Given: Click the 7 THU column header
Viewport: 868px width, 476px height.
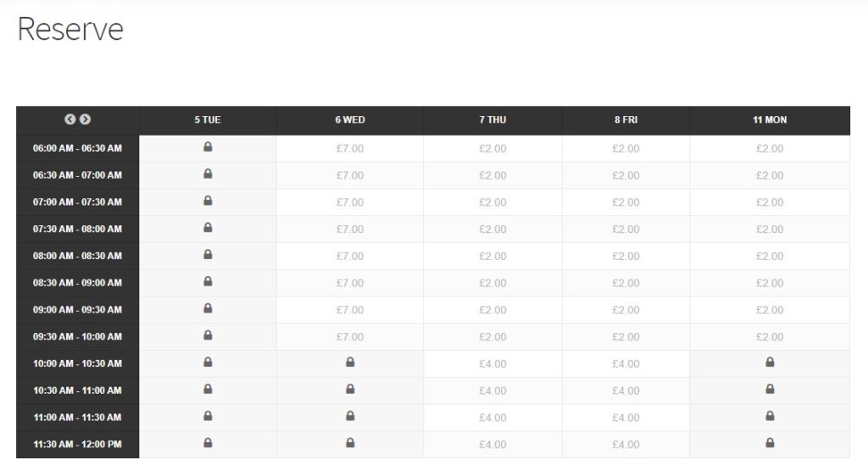Looking at the screenshot, I should click(x=492, y=120).
